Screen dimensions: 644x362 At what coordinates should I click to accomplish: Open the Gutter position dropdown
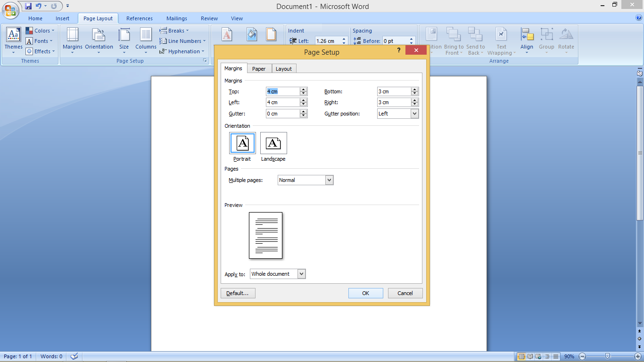point(398,114)
